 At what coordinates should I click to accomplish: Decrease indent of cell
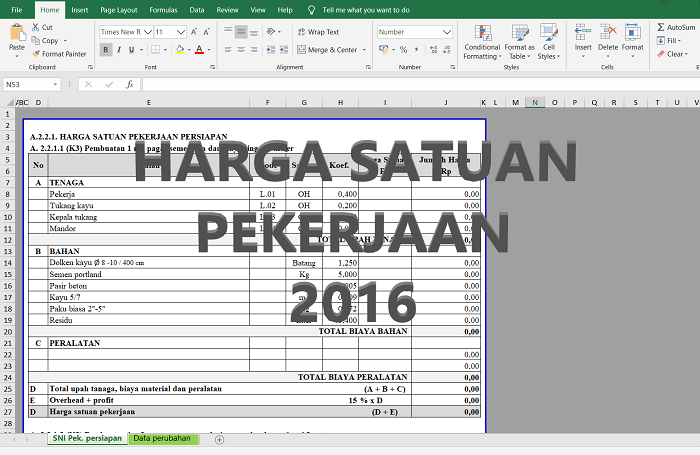pyautogui.click(x=271, y=50)
